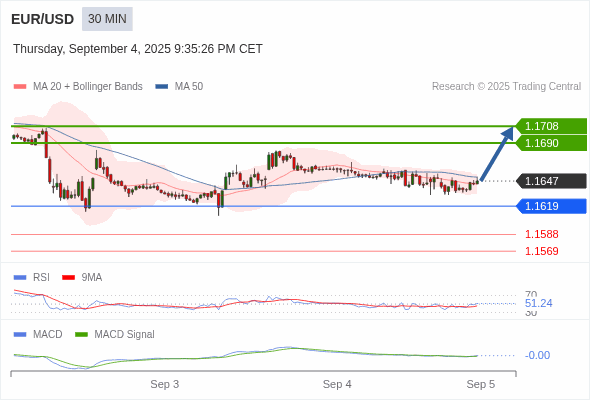Viewport: 590px width, 400px height.
Task: Click the Sep 4 date axis label
Action: (337, 384)
